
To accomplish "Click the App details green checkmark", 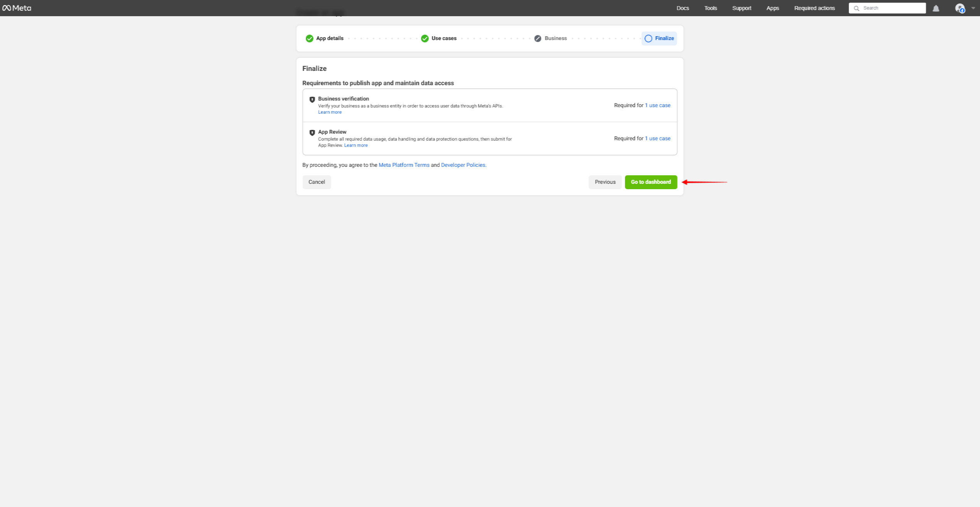I will click(309, 39).
